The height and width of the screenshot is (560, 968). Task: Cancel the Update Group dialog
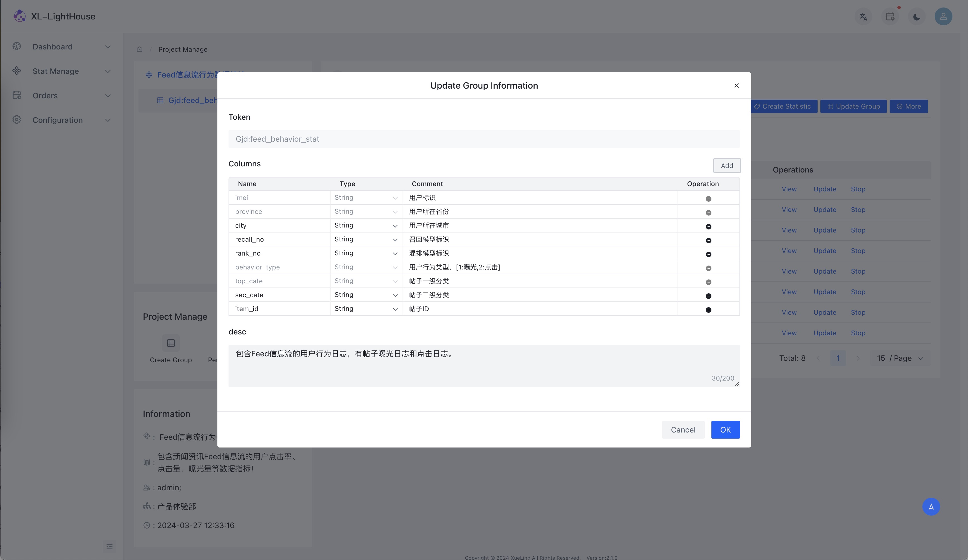point(682,429)
